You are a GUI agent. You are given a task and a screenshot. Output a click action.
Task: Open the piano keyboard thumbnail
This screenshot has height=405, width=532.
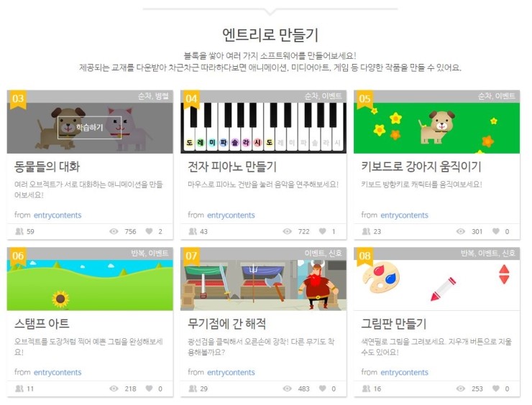tap(263, 128)
